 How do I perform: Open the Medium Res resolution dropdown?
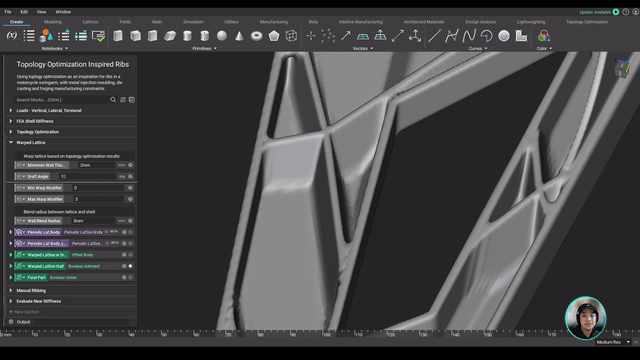613,342
